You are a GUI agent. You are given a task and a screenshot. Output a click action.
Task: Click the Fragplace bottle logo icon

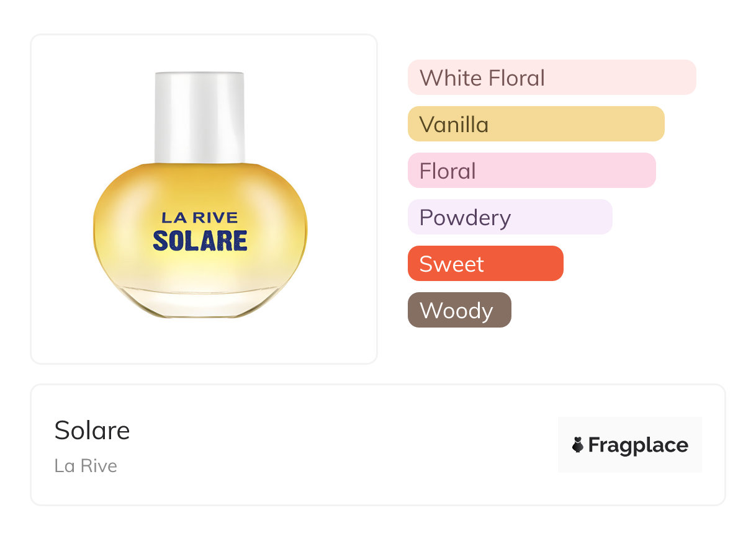point(578,445)
